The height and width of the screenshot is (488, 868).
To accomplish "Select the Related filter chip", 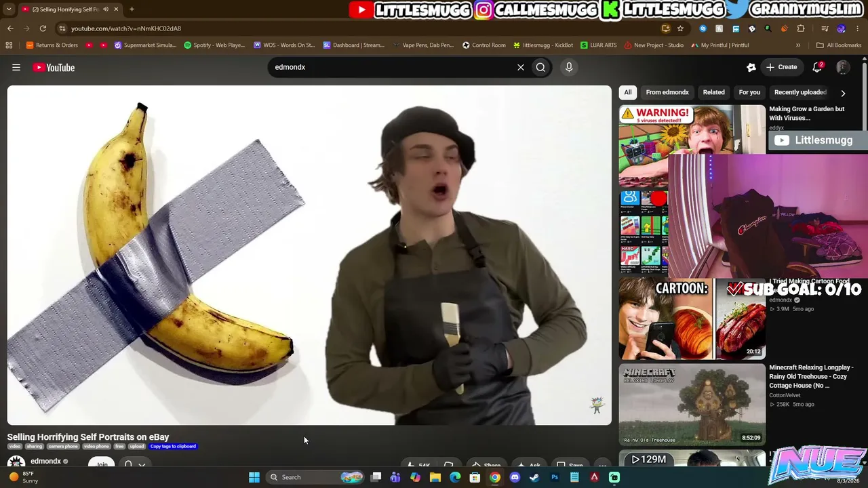I will pyautogui.click(x=713, y=92).
